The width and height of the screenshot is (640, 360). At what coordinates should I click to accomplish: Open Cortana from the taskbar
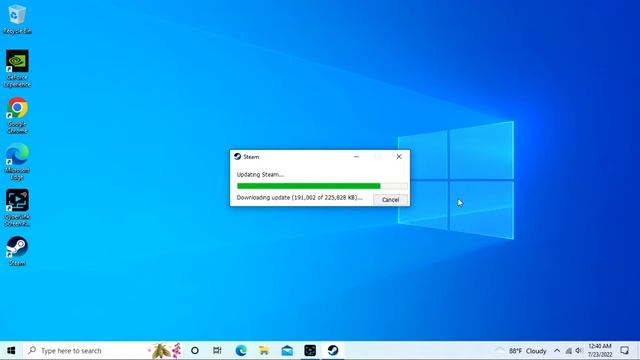195,351
